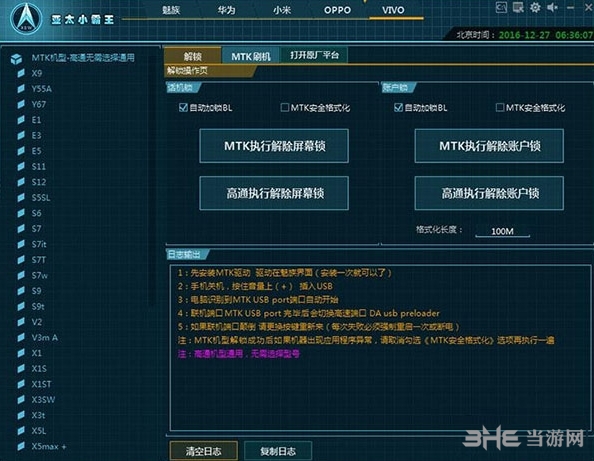Click the icon beside model V3m A

tap(21, 337)
